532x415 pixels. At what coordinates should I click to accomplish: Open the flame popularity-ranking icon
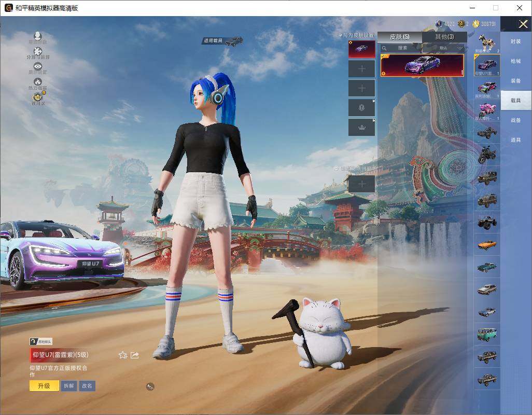tap(38, 82)
